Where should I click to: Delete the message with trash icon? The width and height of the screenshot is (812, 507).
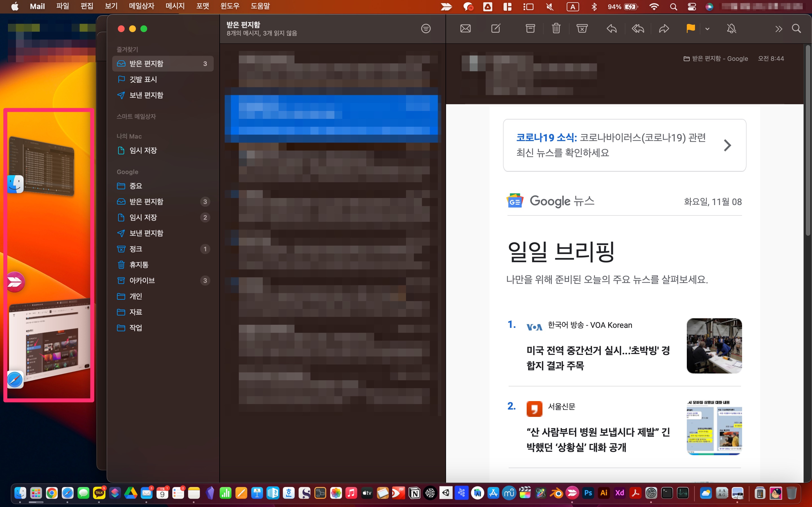point(556,29)
